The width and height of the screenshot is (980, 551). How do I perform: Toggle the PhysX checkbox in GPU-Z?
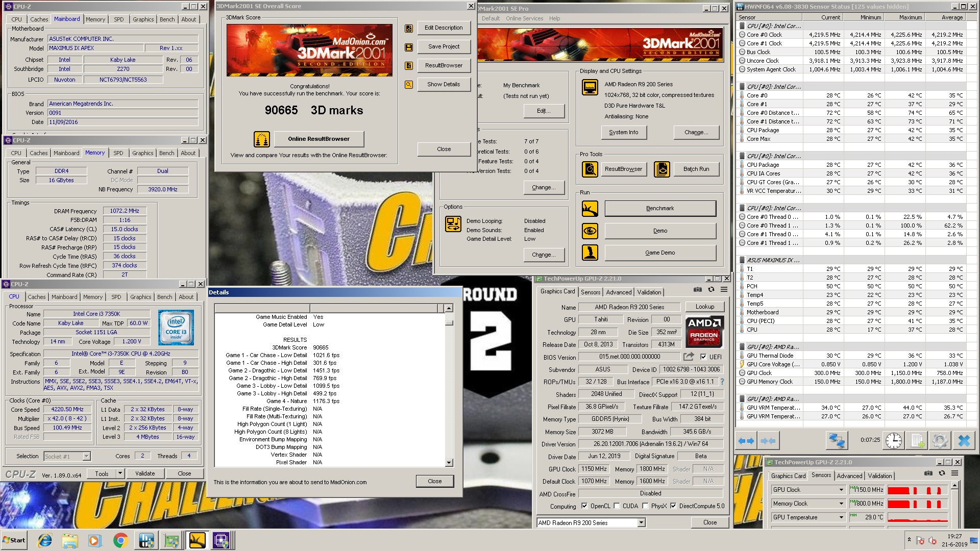pos(645,506)
